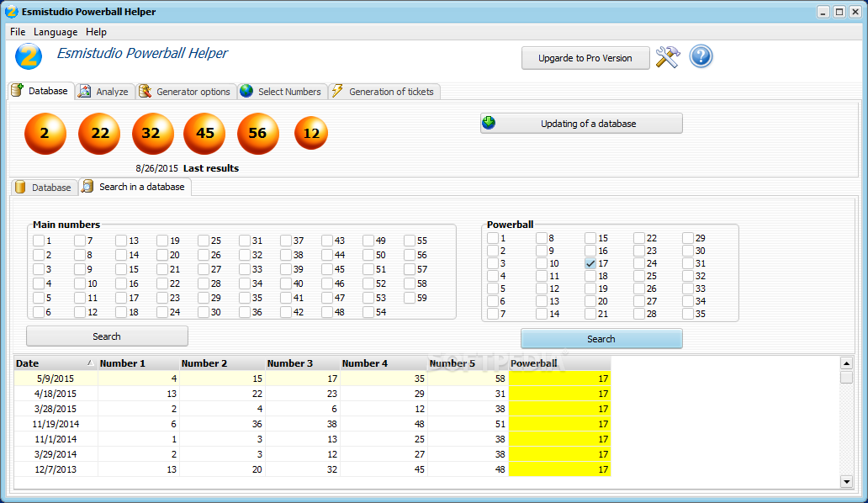Open the Help menu
The image size is (868, 503).
(97, 32)
